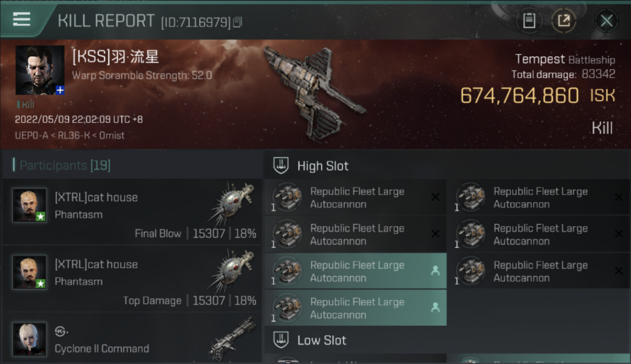The width and height of the screenshot is (631, 364).
Task: Toggle destroyed X on top-right autocannon
Action: coord(618,197)
